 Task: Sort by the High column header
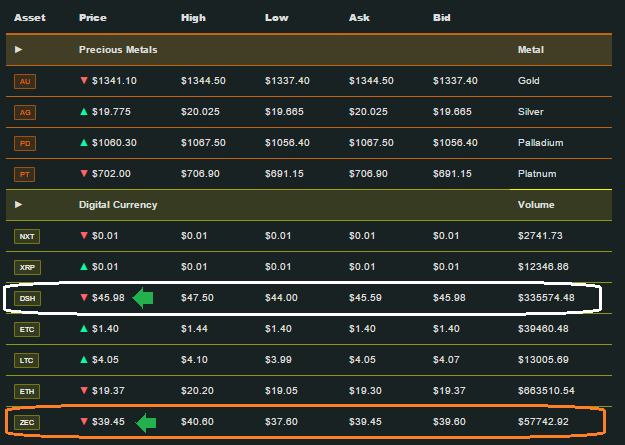[193, 18]
